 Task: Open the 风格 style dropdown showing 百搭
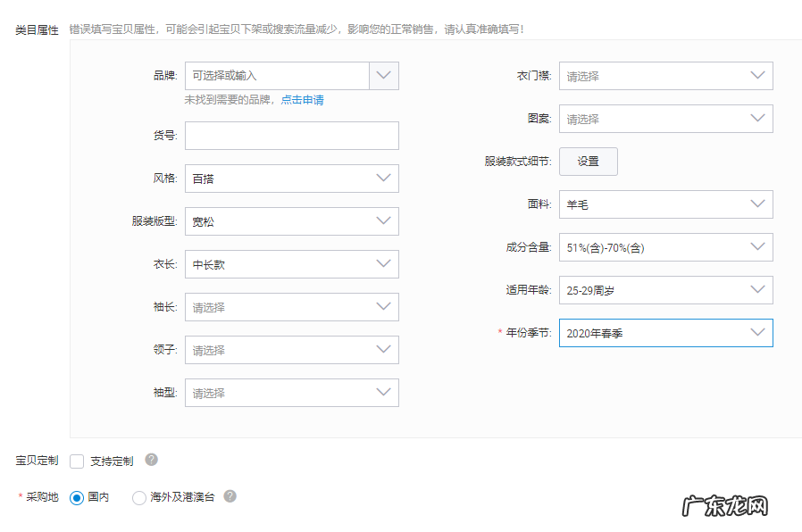click(384, 178)
